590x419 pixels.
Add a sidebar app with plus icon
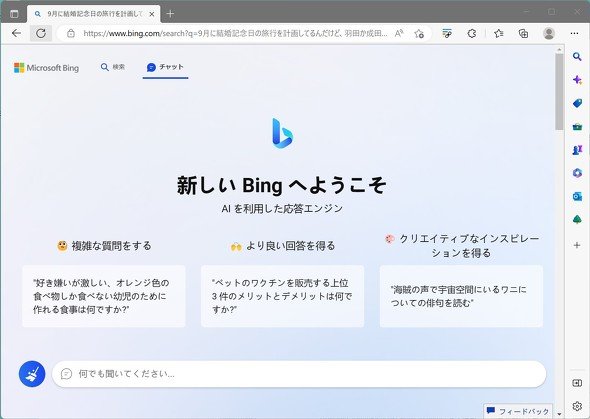tap(577, 245)
